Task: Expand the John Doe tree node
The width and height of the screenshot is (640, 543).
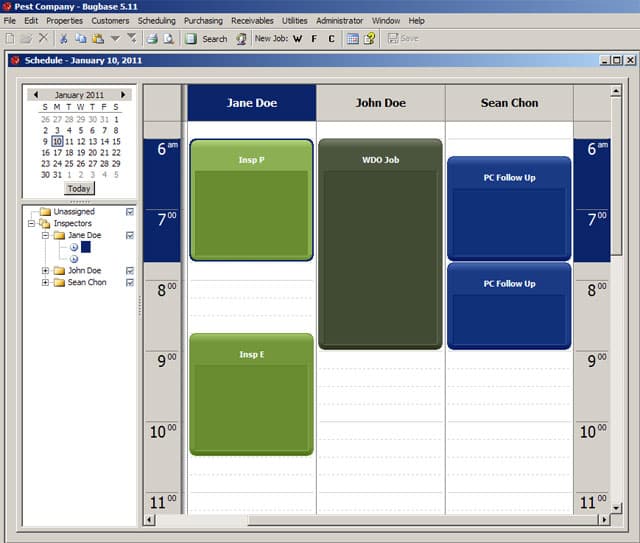Action: click(x=45, y=271)
